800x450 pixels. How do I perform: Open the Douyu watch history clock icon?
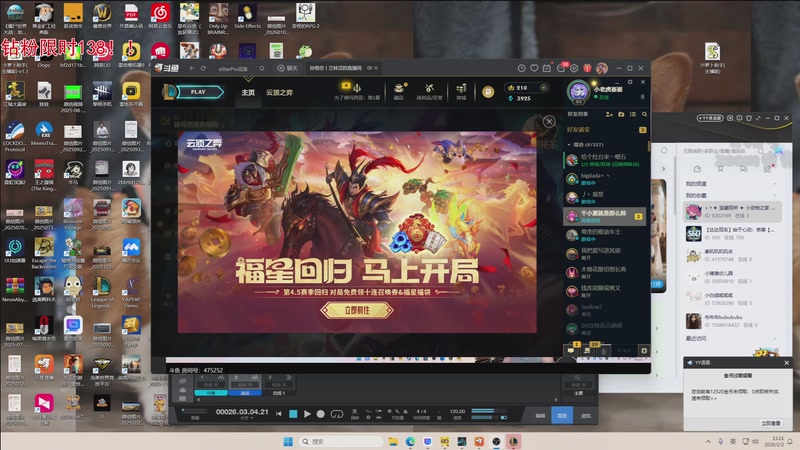coord(521,68)
